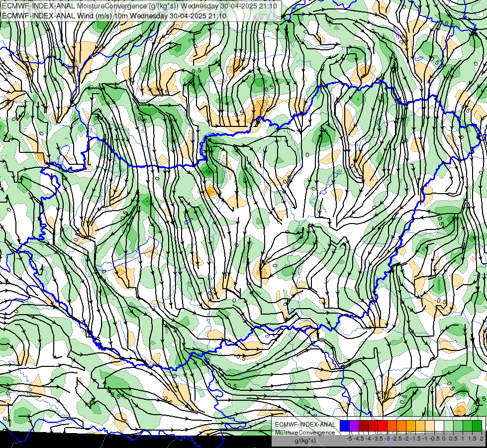The width and height of the screenshot is (487, 448).
Task: Click the legend tick label -3.5
Action: [x=378, y=439]
